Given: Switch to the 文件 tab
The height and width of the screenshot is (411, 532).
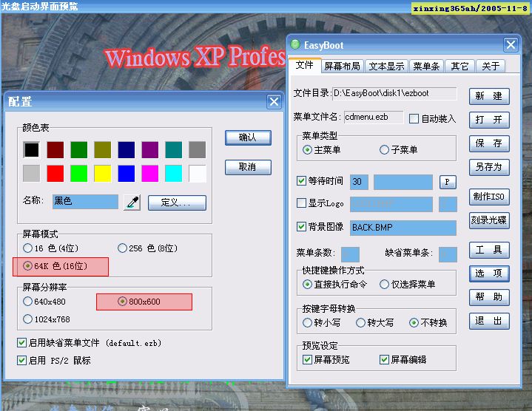Looking at the screenshot, I should point(304,65).
